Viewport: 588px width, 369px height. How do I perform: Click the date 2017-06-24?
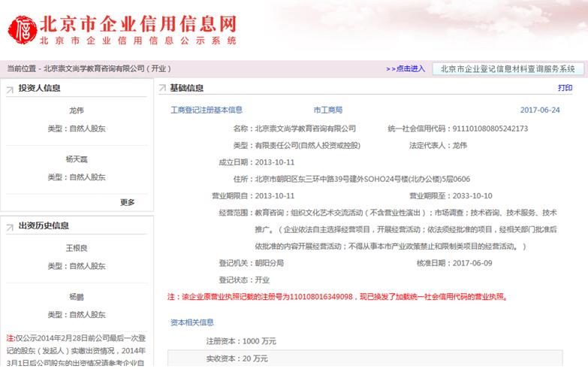[540, 110]
